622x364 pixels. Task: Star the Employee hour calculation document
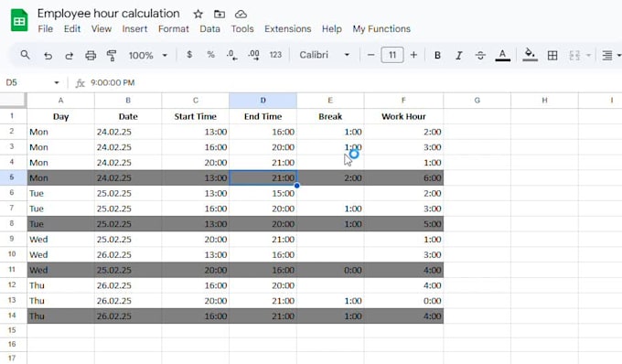pyautogui.click(x=198, y=15)
